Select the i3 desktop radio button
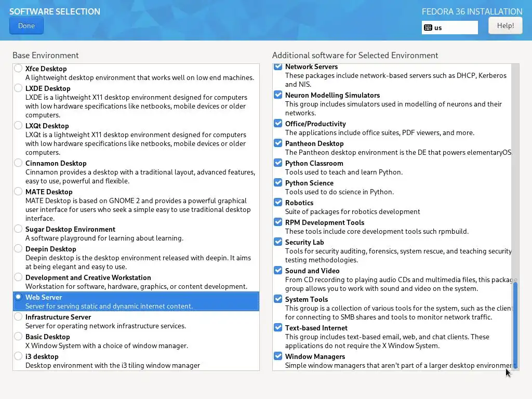The image size is (532, 399). 18,356
